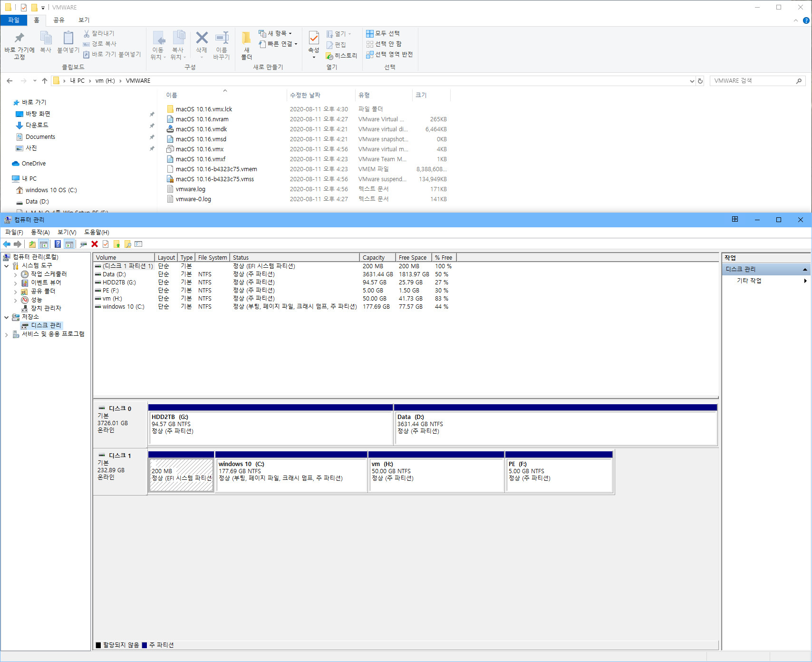Viewport: 812px width, 662px height.
Task: Open the More Actions (기타 작업) submenu arrow
Action: 805,281
